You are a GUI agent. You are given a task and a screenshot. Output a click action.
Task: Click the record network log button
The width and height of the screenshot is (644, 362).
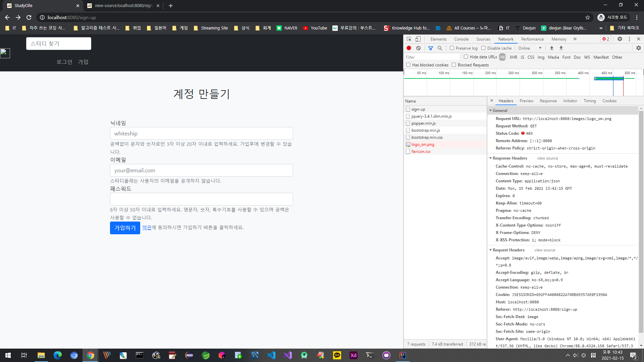(x=409, y=48)
